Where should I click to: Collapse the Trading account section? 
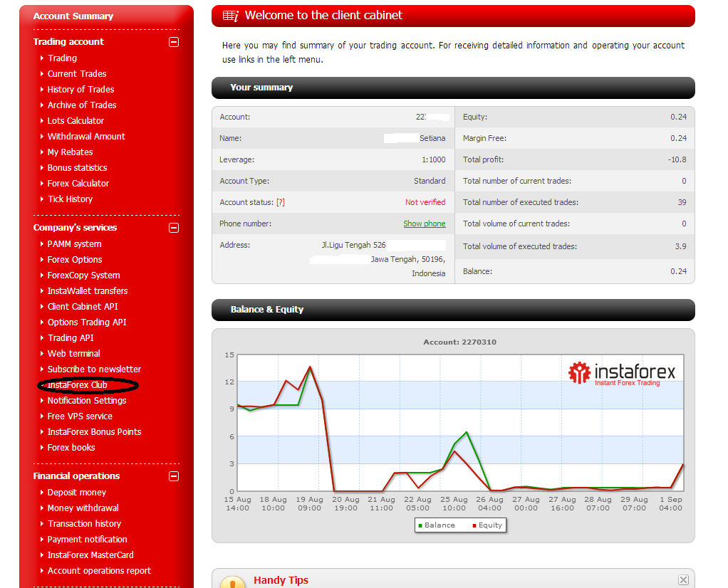coord(174,42)
